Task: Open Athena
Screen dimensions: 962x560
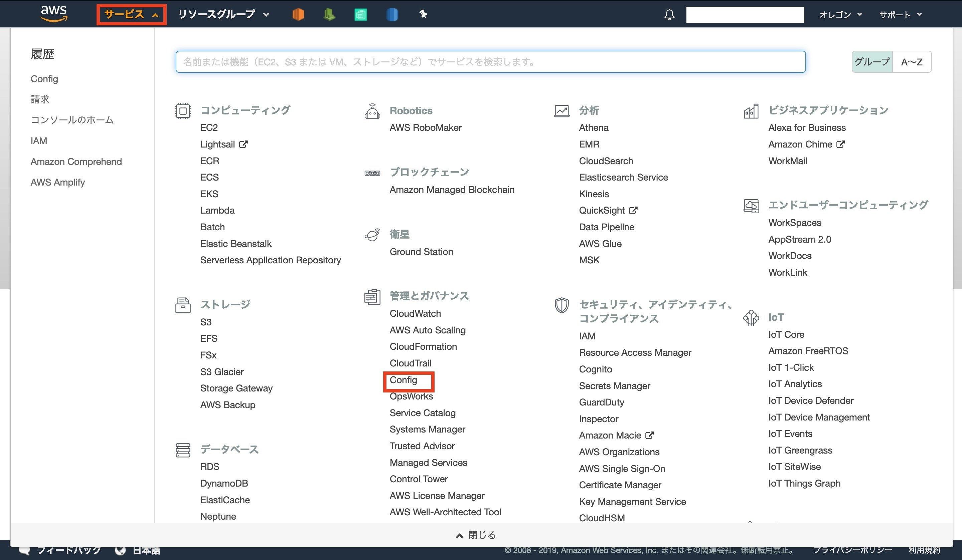Action: [x=594, y=127]
